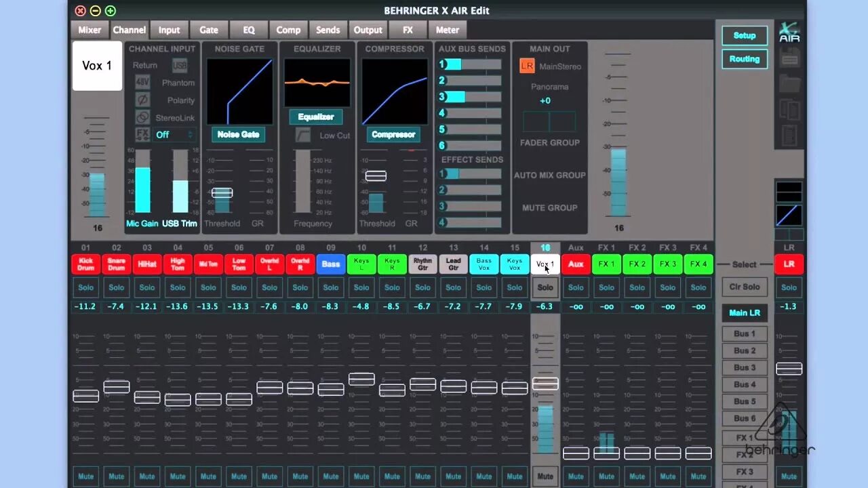Select the Rhythm Gtr channel label
868x488 pixels.
[422, 264]
